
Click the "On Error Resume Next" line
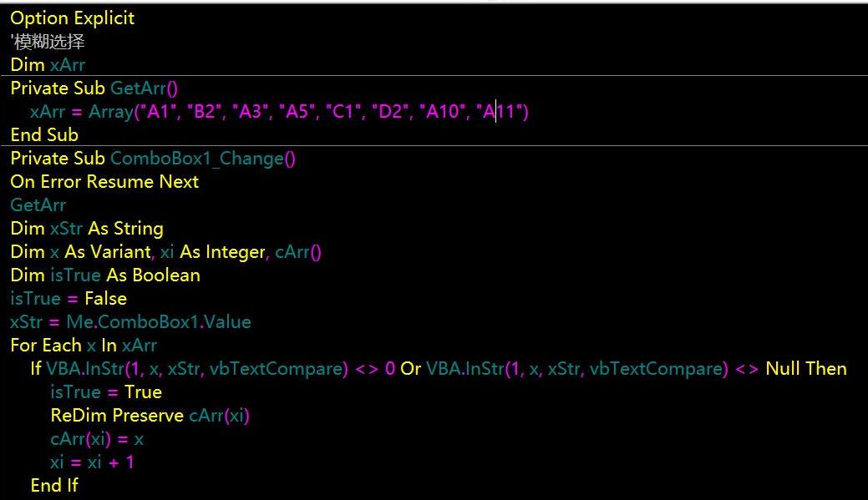click(104, 182)
